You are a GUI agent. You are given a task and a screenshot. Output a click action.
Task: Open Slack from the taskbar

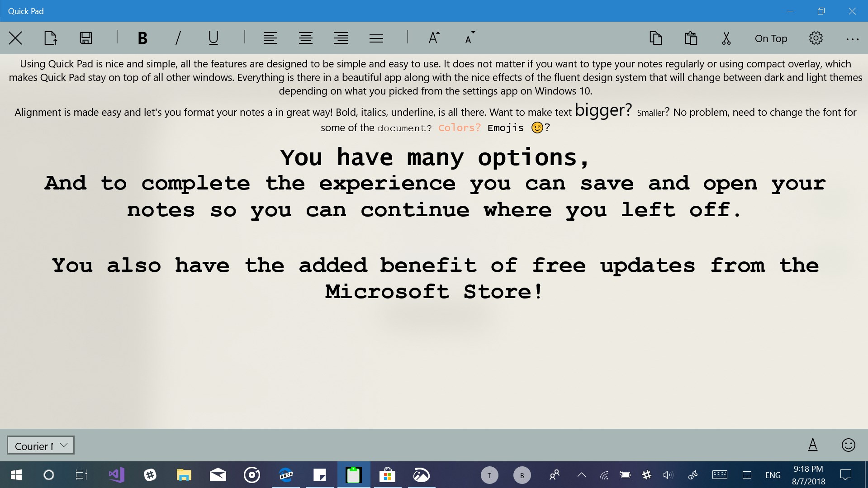(150, 475)
